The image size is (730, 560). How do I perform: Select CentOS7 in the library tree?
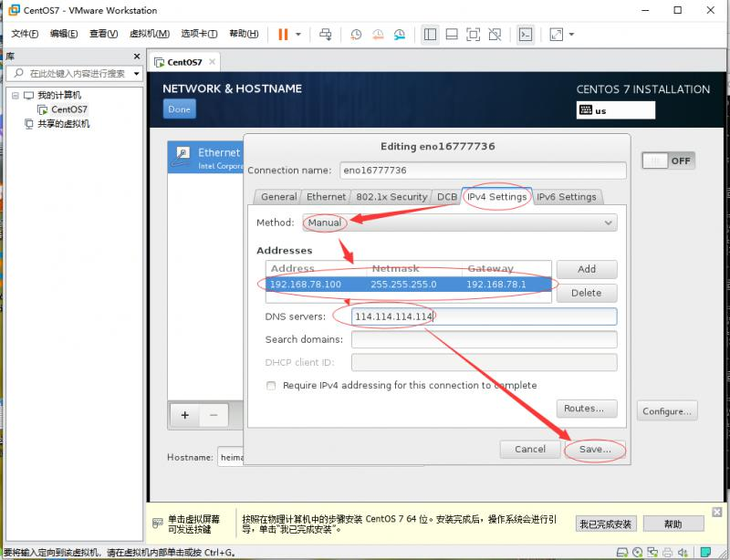coord(69,109)
